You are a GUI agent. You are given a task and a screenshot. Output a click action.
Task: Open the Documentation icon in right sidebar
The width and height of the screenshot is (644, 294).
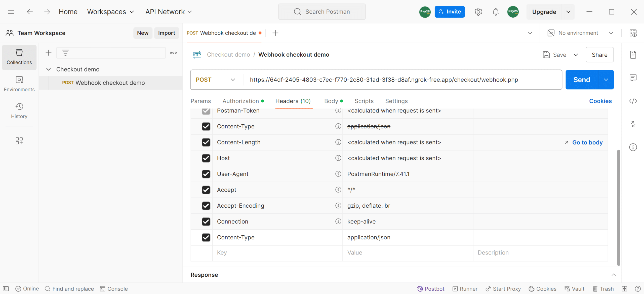633,55
